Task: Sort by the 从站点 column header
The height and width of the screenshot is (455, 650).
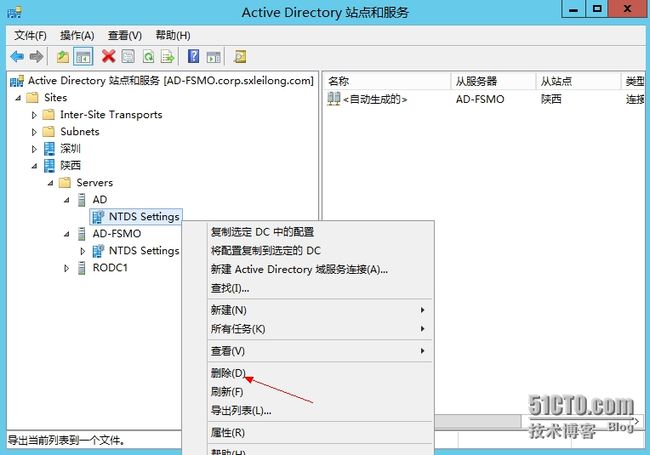Action: point(578,81)
